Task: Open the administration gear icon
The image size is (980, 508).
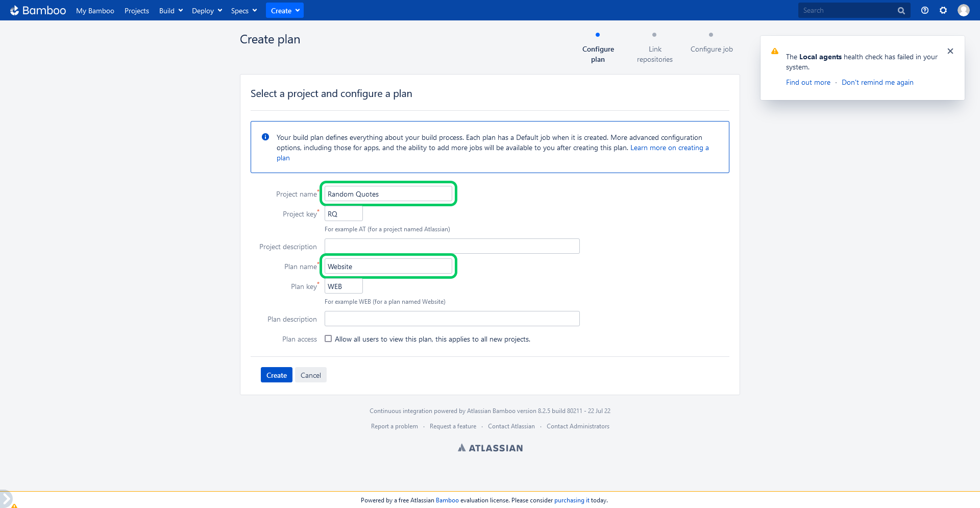Action: point(943,10)
